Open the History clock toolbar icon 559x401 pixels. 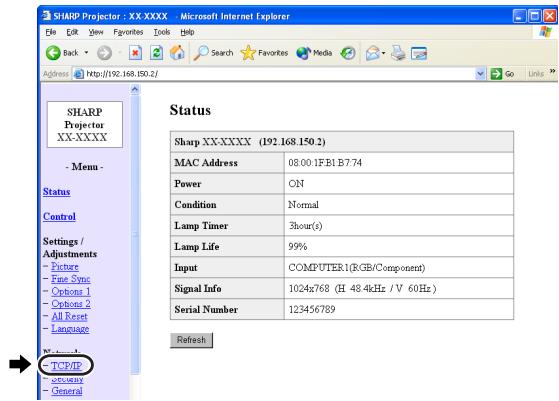tap(348, 53)
